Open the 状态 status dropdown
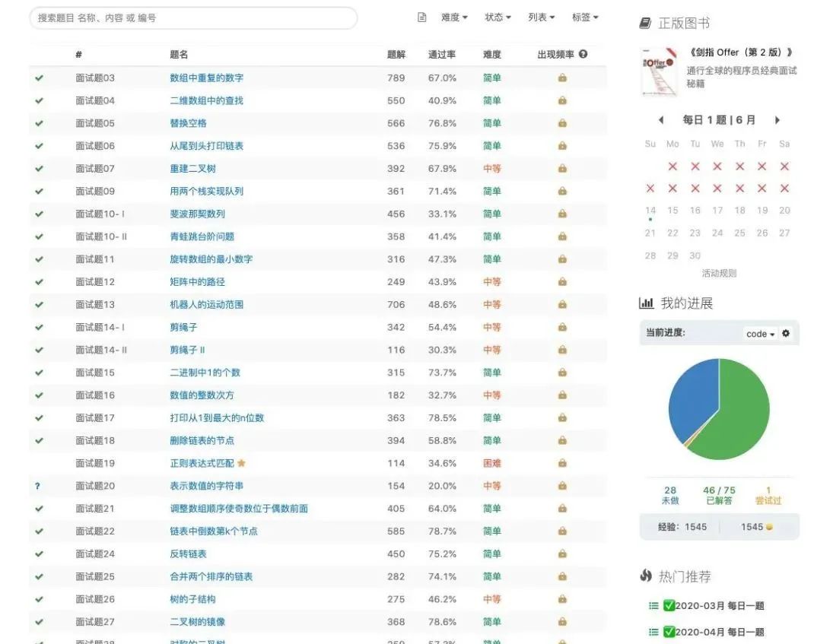The width and height of the screenshot is (814, 644). coord(498,17)
